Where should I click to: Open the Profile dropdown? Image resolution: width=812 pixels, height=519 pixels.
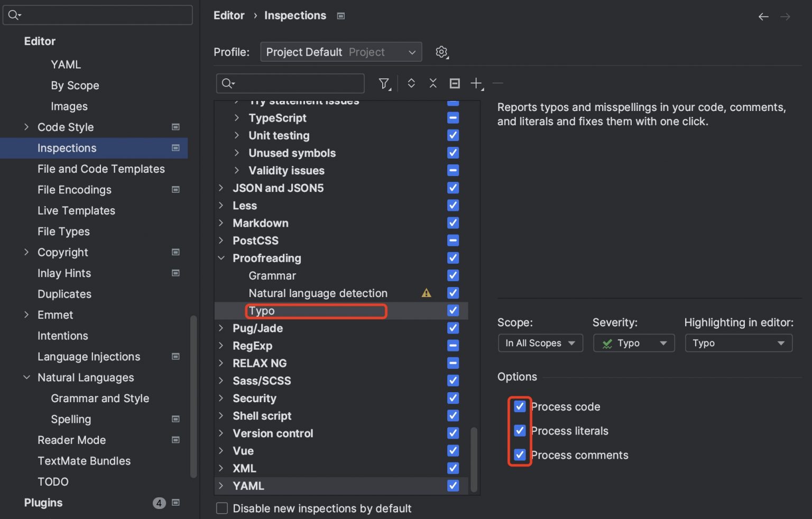pyautogui.click(x=341, y=52)
